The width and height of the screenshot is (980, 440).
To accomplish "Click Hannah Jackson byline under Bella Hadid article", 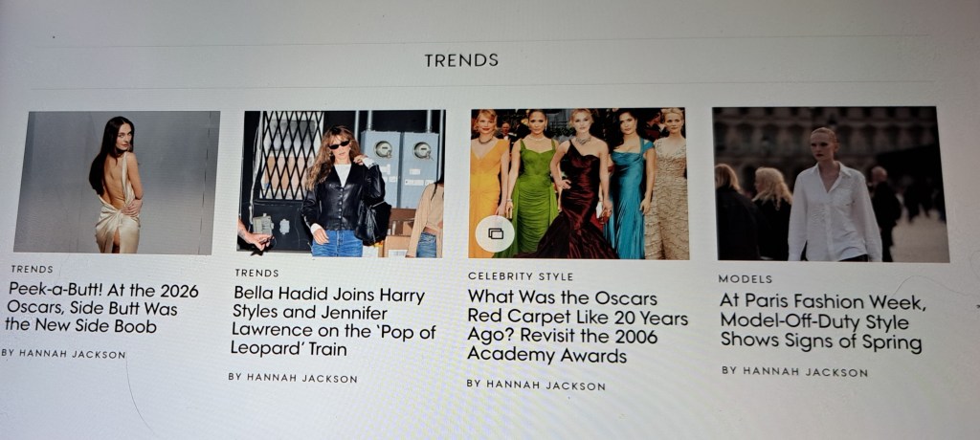I will coord(293,378).
